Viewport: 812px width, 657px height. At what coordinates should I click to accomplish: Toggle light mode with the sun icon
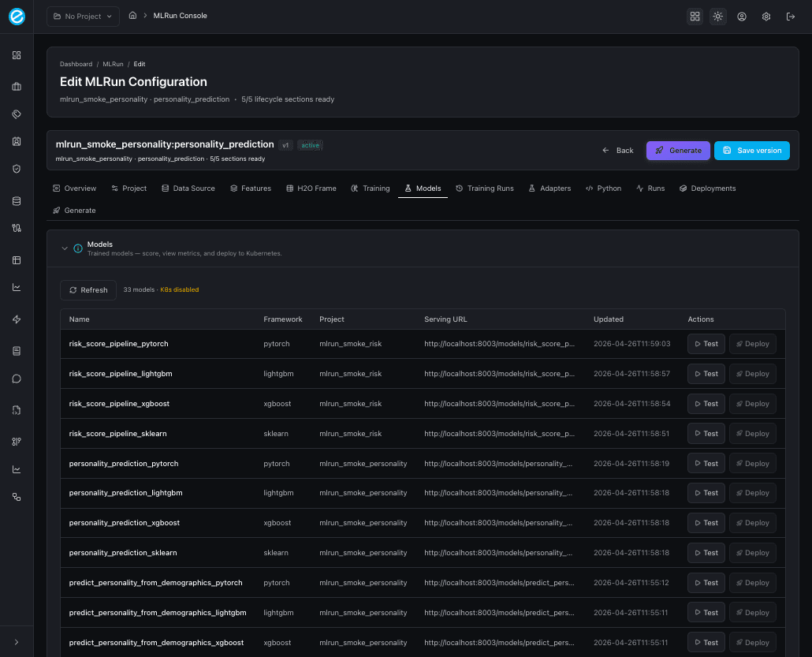717,16
